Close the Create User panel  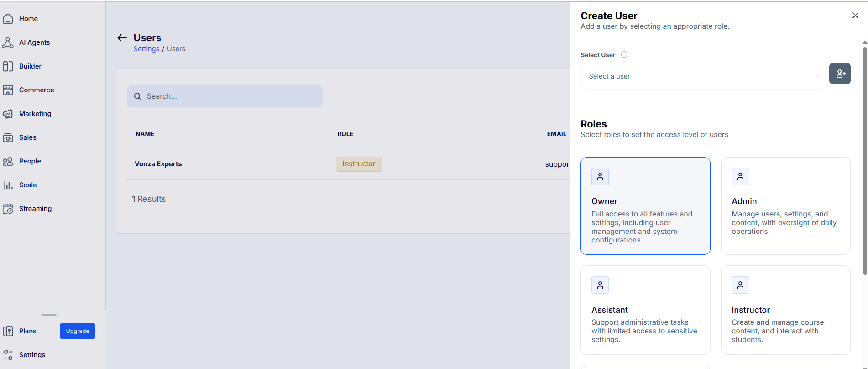855,16
